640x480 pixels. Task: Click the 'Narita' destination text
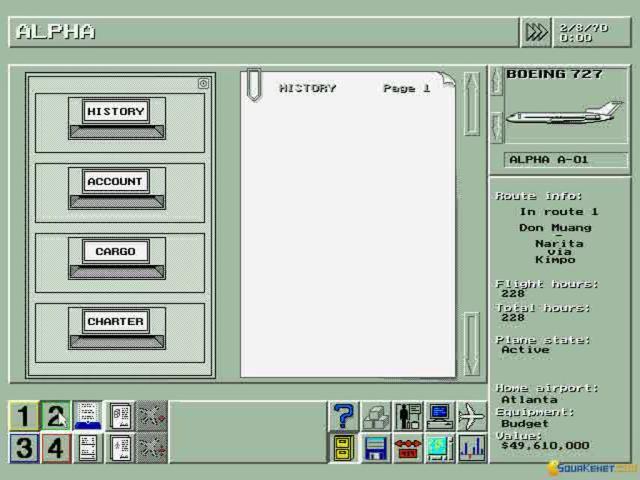click(x=559, y=243)
